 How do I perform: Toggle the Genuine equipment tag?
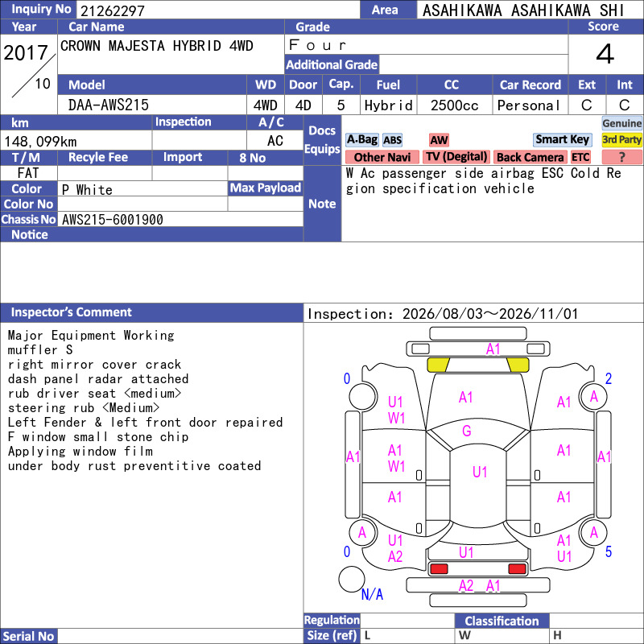click(x=621, y=123)
